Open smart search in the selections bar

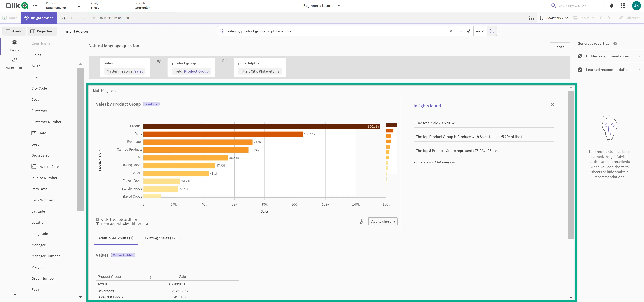(x=63, y=18)
